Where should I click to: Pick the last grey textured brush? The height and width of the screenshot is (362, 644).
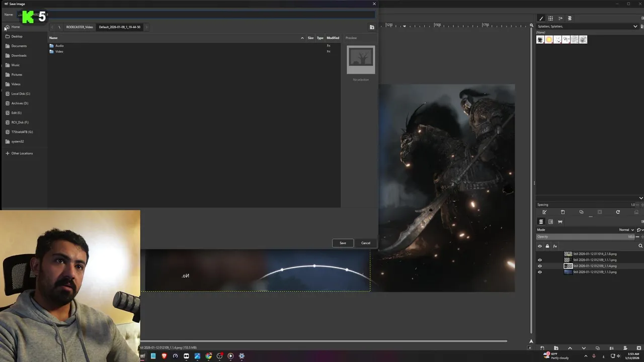[583, 40]
